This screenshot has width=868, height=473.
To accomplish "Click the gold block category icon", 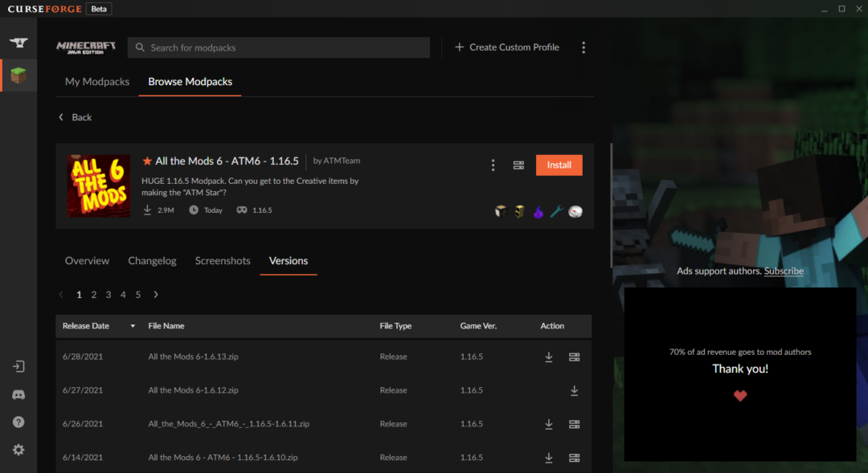I will coord(519,211).
